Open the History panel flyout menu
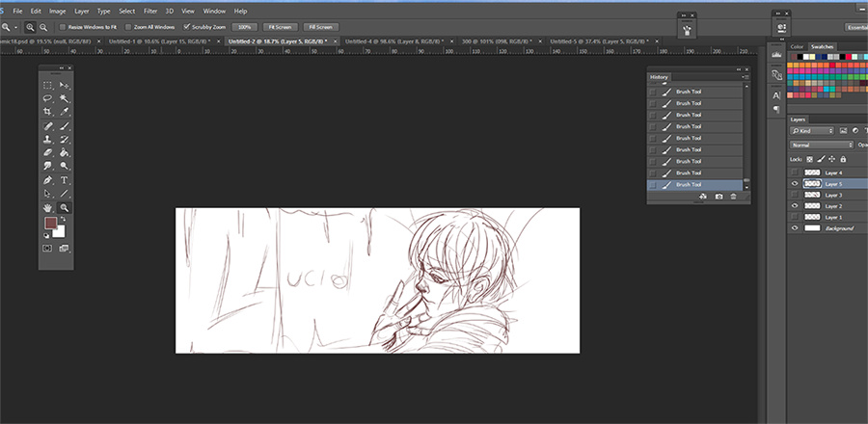 [740, 77]
